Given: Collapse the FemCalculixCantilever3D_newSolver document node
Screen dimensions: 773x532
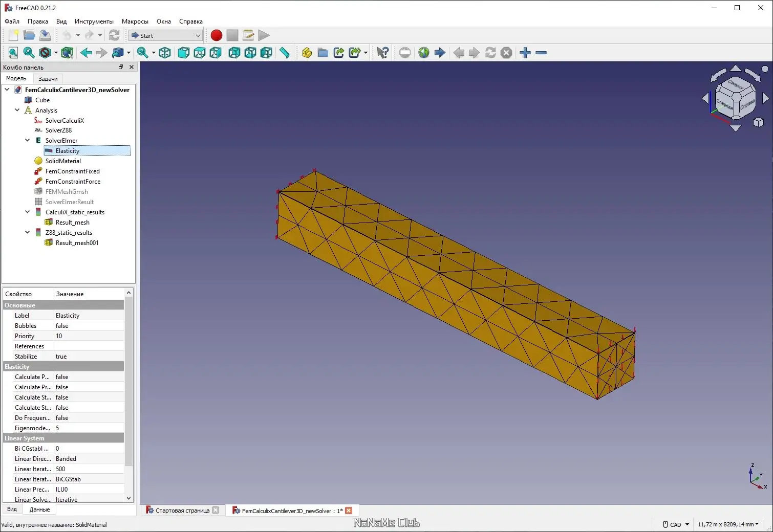Looking at the screenshot, I should tap(7, 90).
